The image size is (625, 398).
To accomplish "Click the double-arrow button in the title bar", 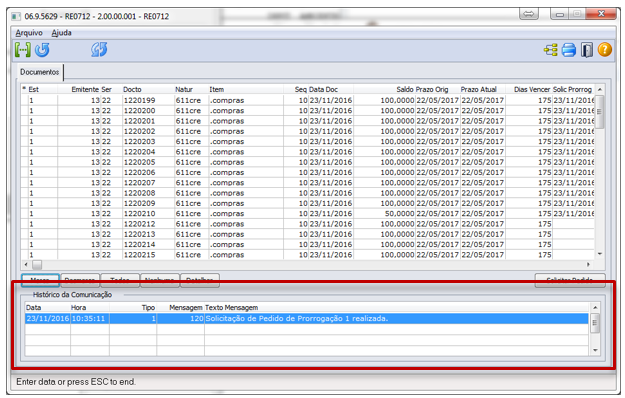I will tap(529, 14).
